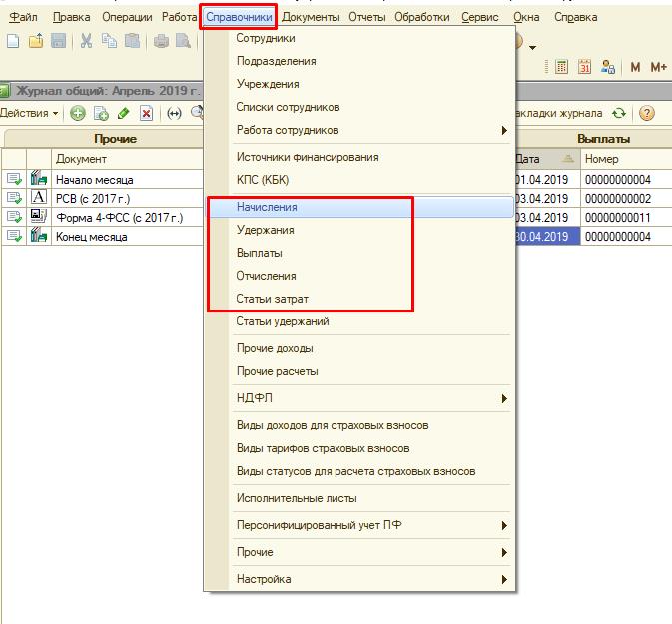
Task: Select Начисления in the Справочники menu
Action: point(267,207)
